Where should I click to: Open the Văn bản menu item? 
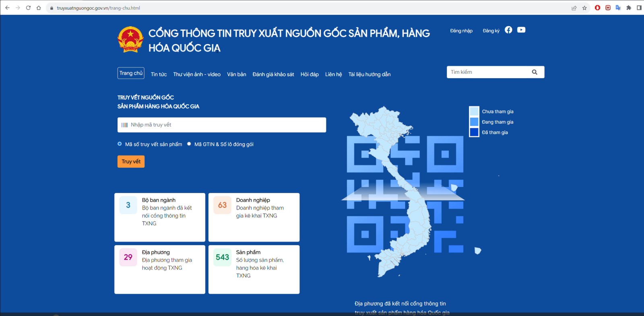pyautogui.click(x=236, y=74)
